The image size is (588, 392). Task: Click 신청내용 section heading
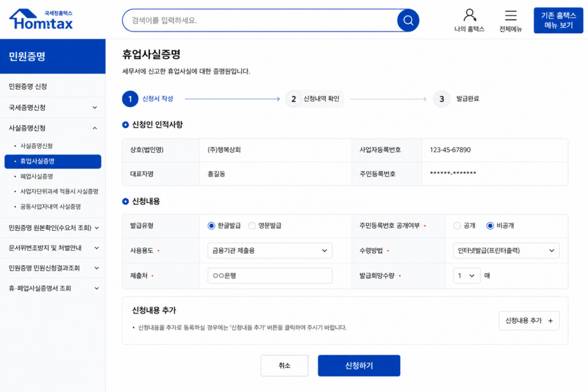[146, 201]
